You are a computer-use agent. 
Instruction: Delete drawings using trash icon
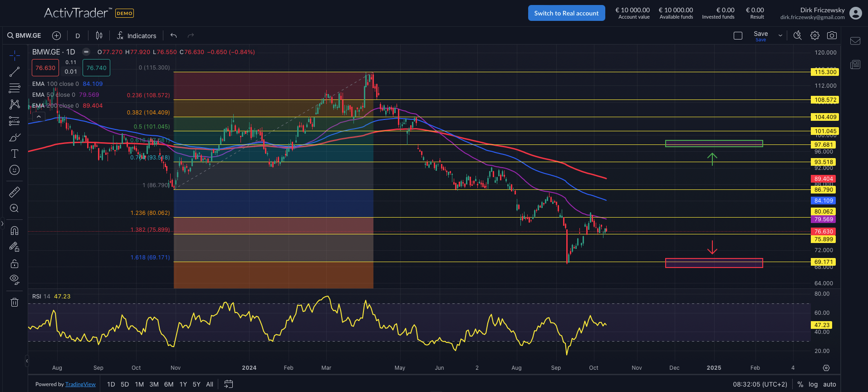(x=15, y=302)
